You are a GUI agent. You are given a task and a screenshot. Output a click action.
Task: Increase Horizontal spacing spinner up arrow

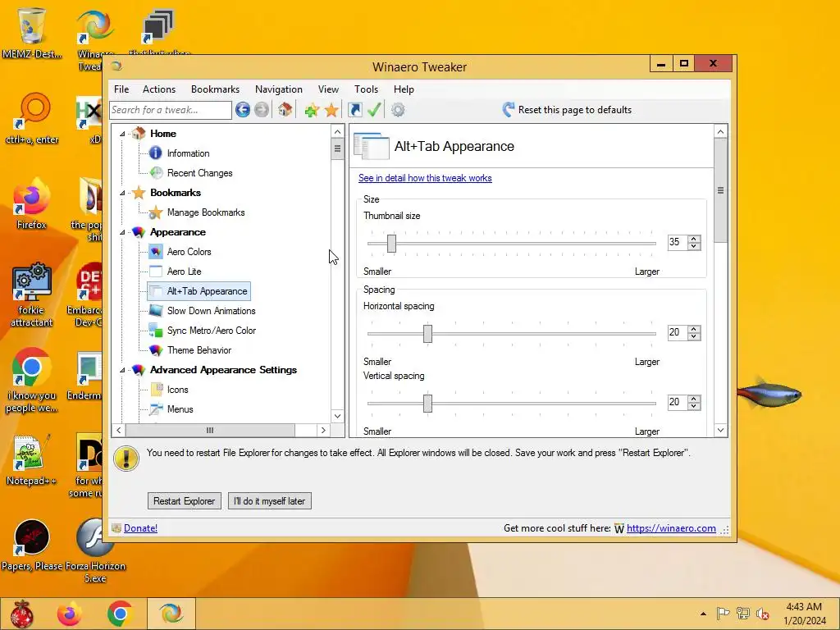(694, 330)
